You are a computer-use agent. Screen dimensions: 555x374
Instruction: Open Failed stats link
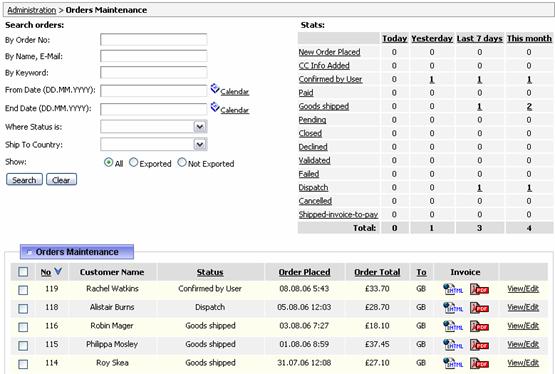309,174
